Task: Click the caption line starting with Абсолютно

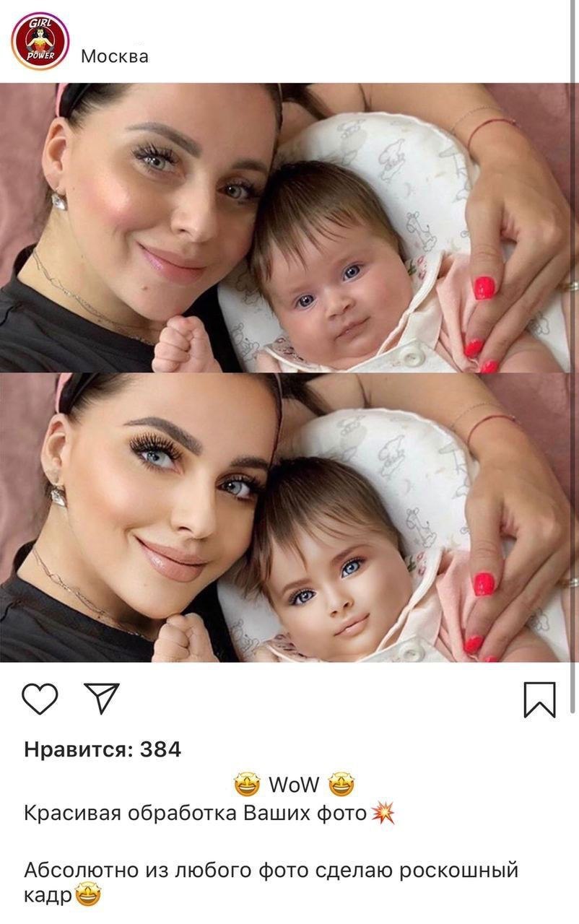Action: click(271, 882)
